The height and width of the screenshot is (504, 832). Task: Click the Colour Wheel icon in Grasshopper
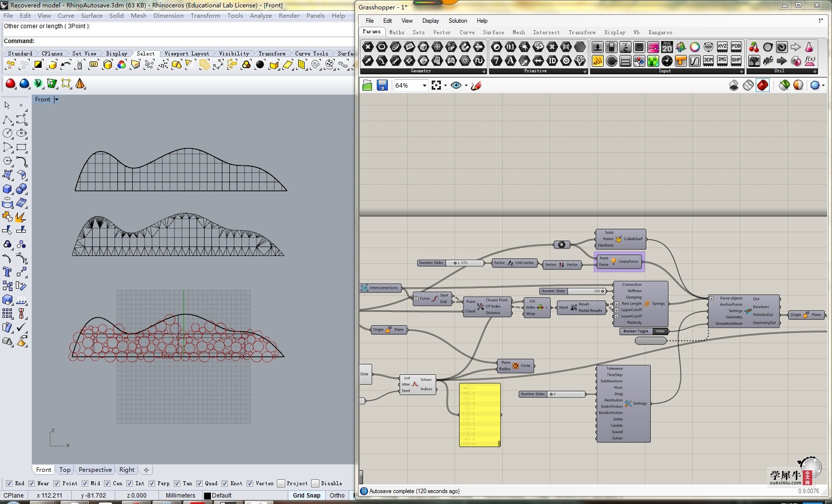click(695, 47)
